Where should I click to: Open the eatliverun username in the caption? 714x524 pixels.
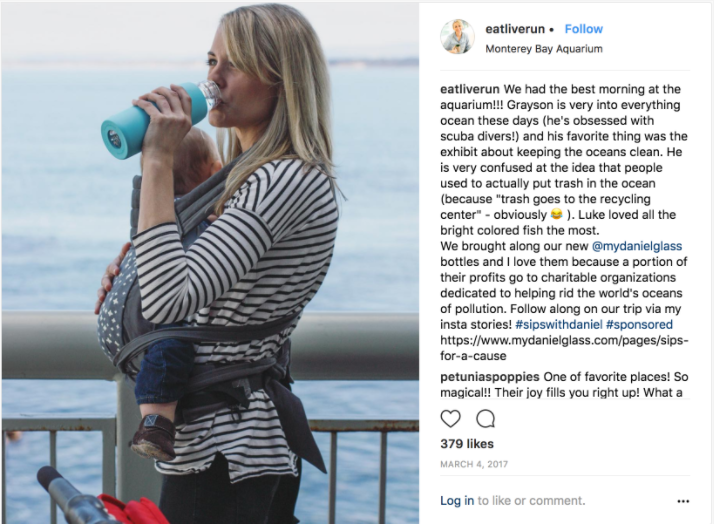tap(469, 89)
